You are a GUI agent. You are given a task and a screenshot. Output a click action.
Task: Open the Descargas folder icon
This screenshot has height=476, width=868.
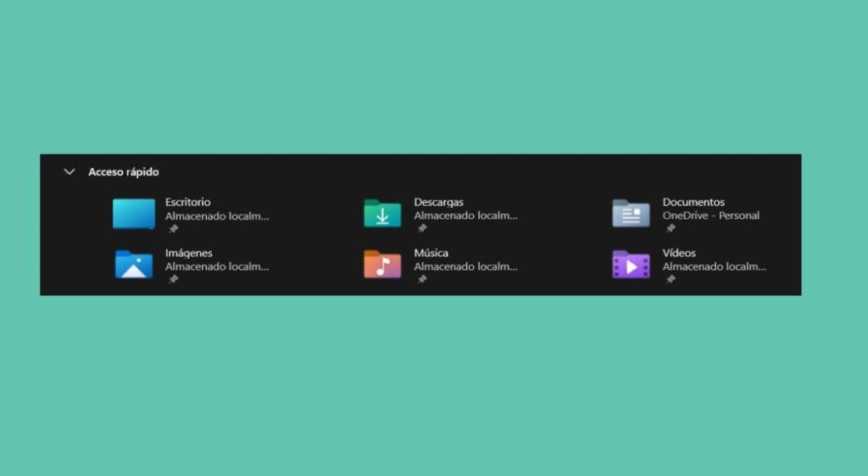[x=382, y=213]
